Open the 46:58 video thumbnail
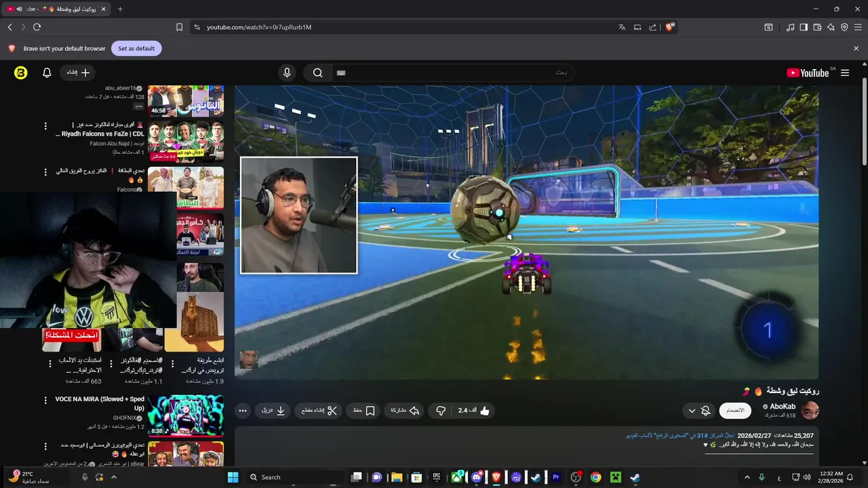 pyautogui.click(x=186, y=100)
